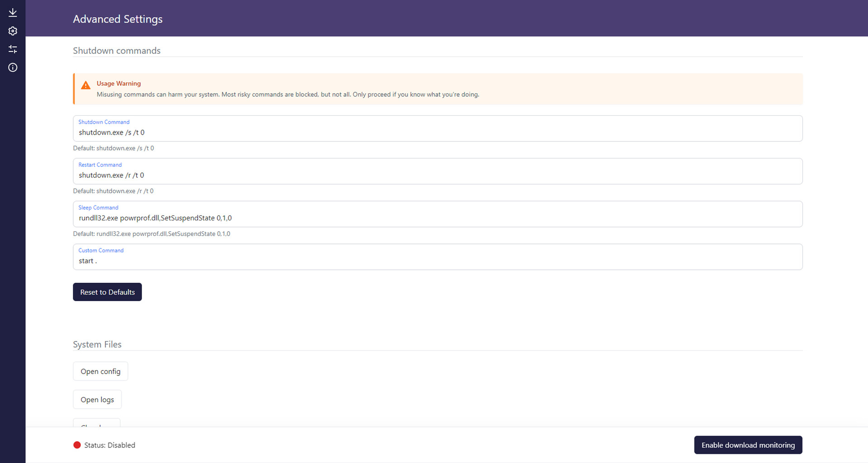This screenshot has width=868, height=463.
Task: Open the info page from the sidebar
Action: [12, 67]
